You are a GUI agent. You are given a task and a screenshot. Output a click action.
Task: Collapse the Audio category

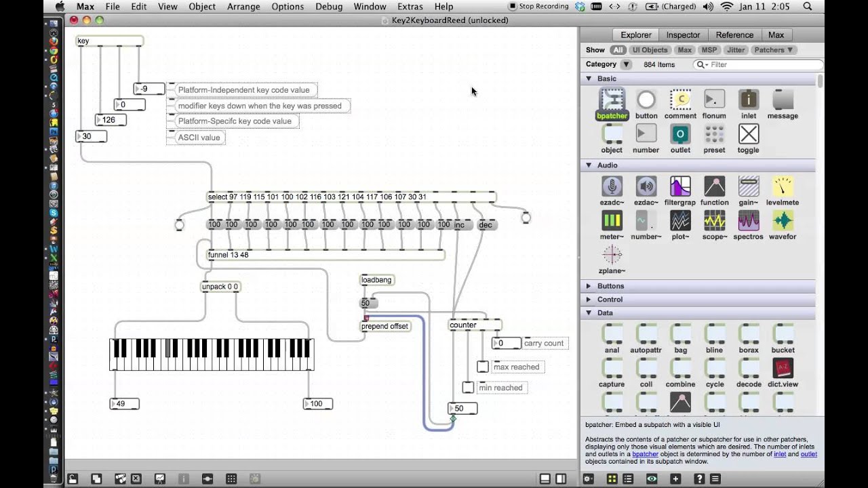point(589,165)
